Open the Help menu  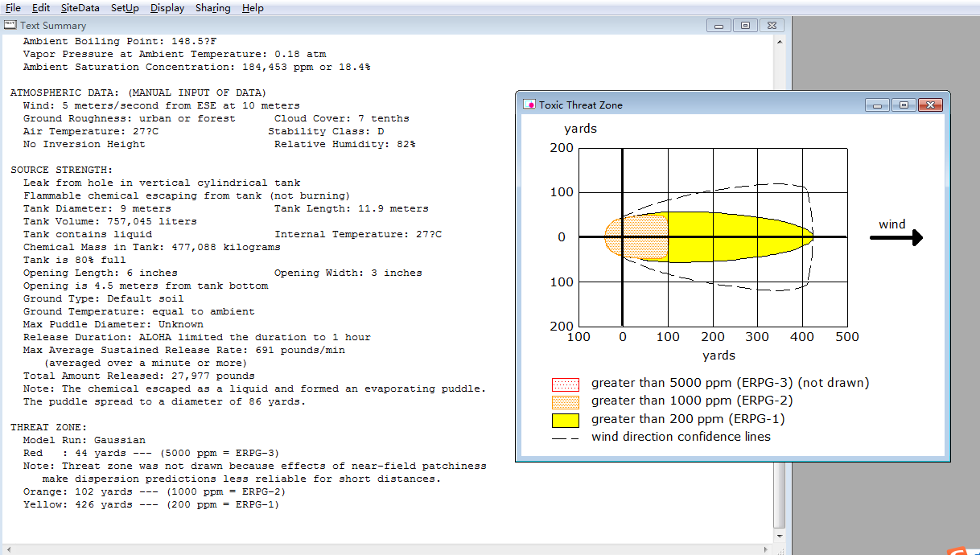[253, 8]
